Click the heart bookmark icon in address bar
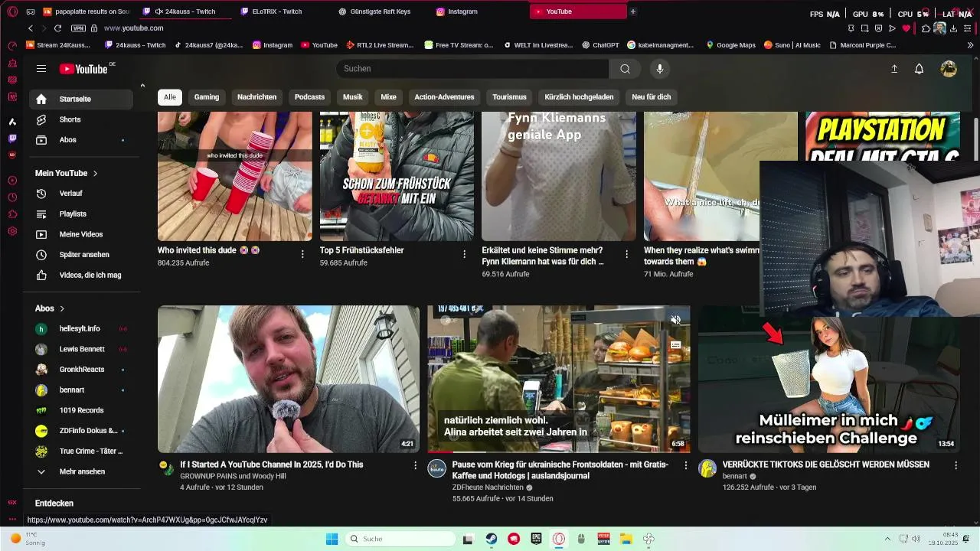980x551 pixels. (906, 28)
